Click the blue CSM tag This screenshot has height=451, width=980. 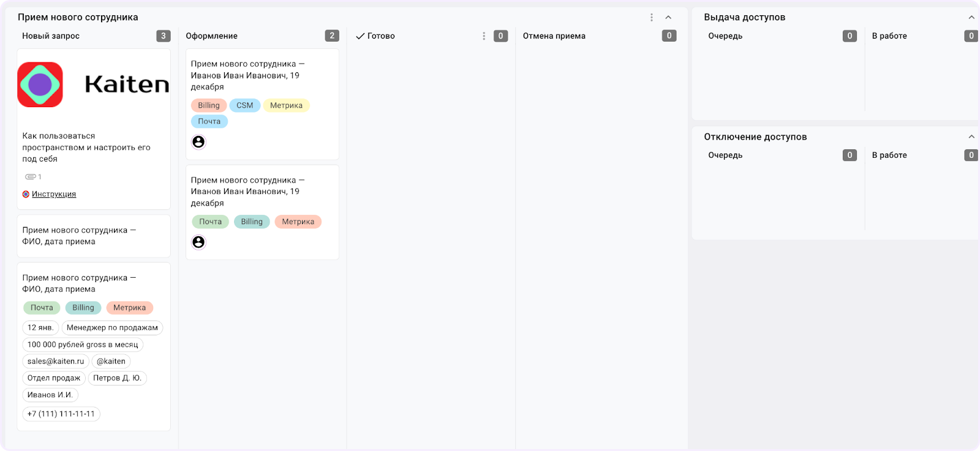click(x=244, y=105)
